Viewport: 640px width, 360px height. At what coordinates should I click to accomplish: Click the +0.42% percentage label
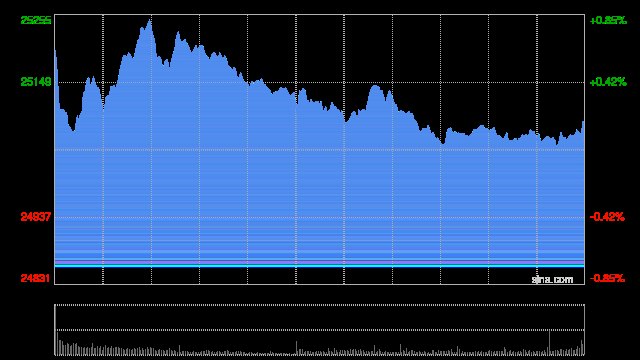(608, 82)
